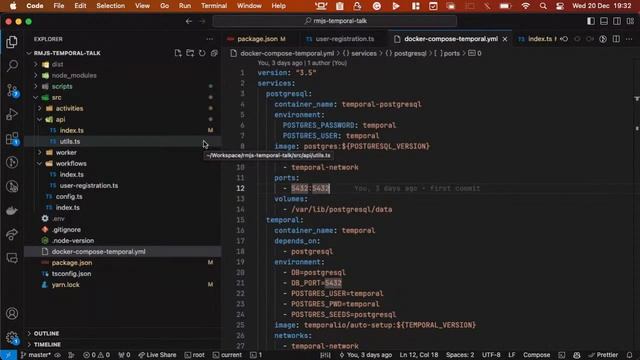Change Spaces: 2 indentation setting
Image resolution: width=640 pixels, height=360 pixels.
[460, 355]
